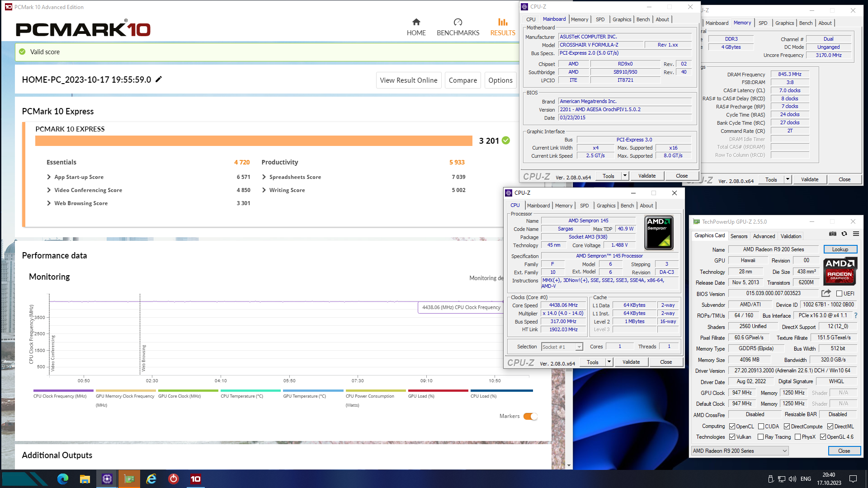Open Tools dropdown arrow in CPU window
868x488 pixels.
(609, 362)
